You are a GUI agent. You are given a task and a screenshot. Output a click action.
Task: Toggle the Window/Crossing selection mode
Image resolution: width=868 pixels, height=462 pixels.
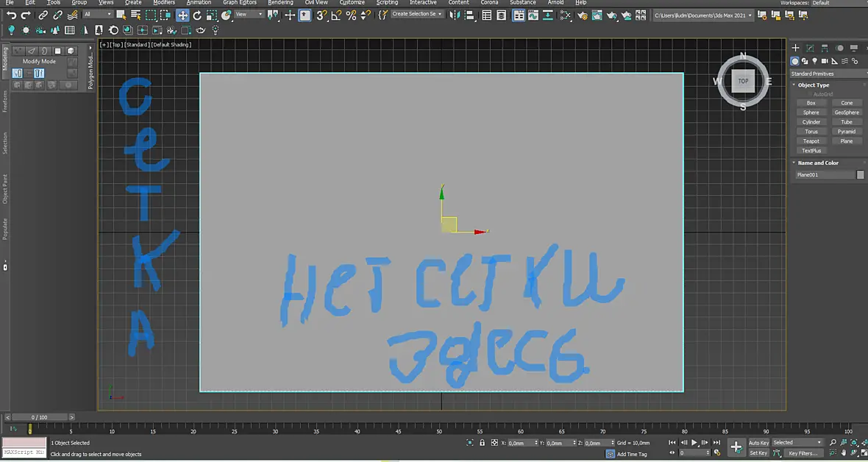165,15
